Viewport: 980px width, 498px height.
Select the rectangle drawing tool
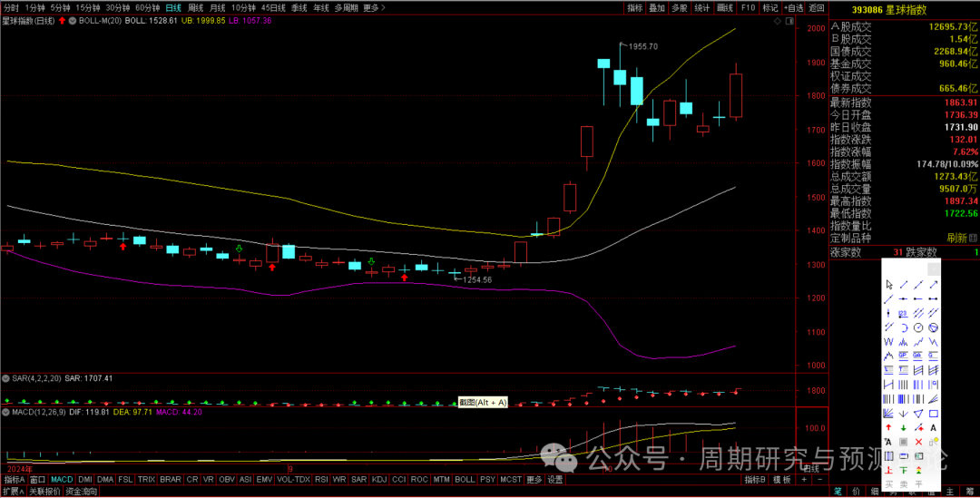point(934,413)
